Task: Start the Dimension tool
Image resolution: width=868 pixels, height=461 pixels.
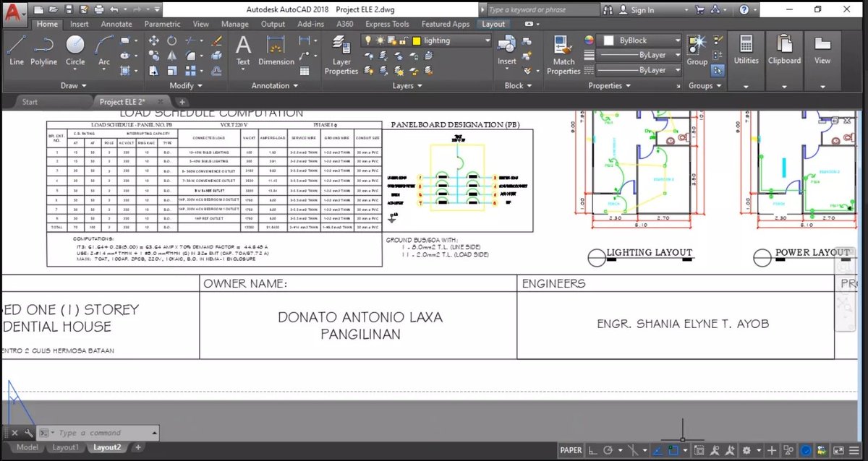Action: tap(276, 51)
